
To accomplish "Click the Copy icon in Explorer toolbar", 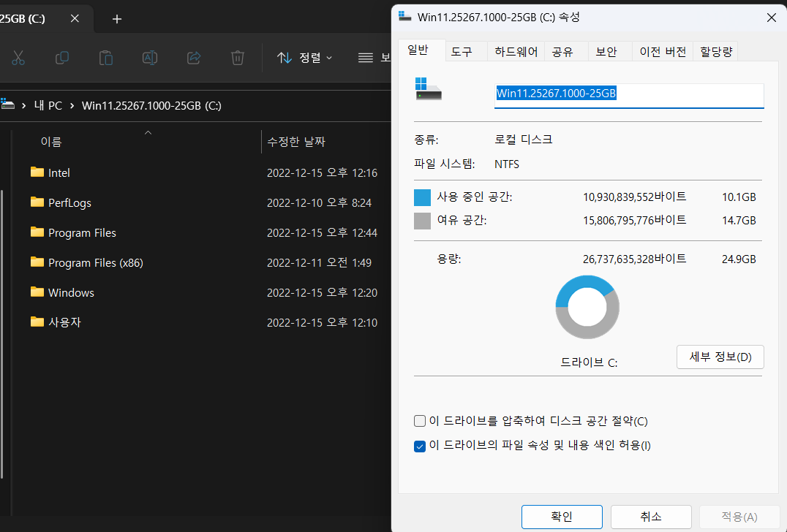I will point(62,58).
